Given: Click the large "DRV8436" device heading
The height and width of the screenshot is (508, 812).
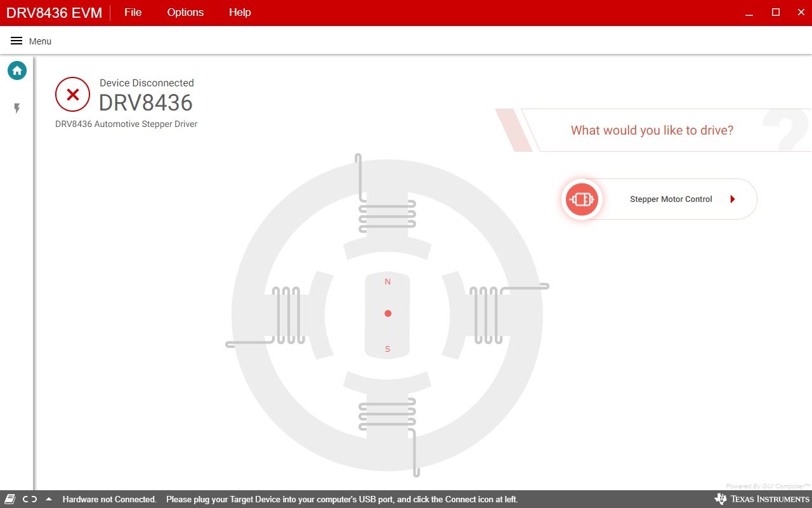Looking at the screenshot, I should tap(146, 103).
